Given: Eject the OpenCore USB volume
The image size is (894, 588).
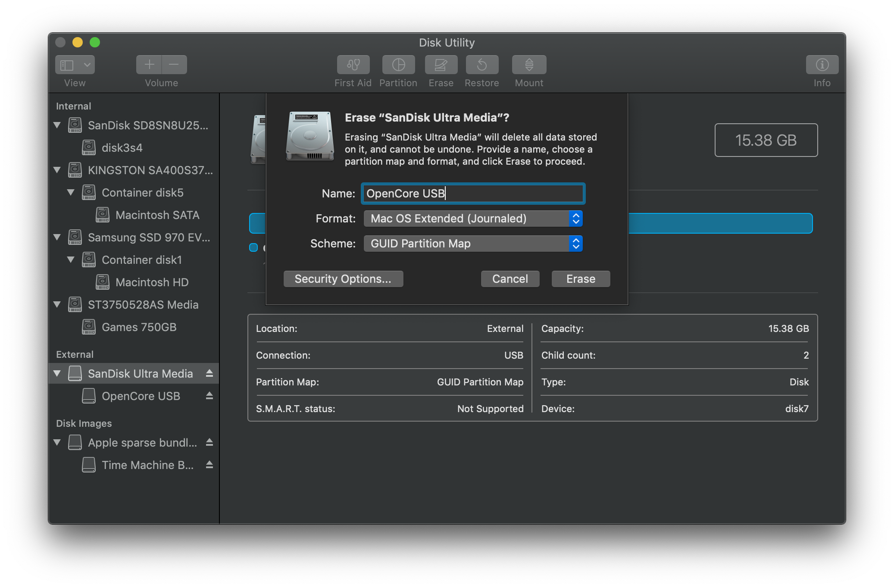Looking at the screenshot, I should coord(209,396).
